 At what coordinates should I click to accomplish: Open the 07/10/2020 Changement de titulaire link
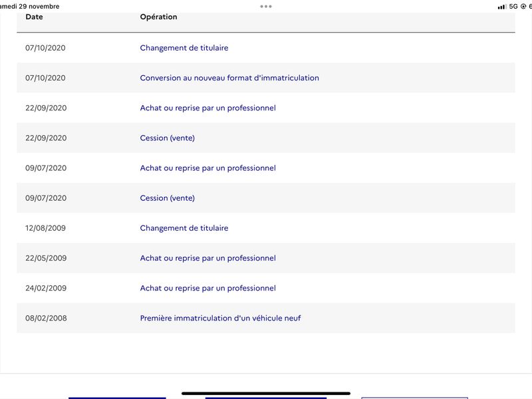184,48
